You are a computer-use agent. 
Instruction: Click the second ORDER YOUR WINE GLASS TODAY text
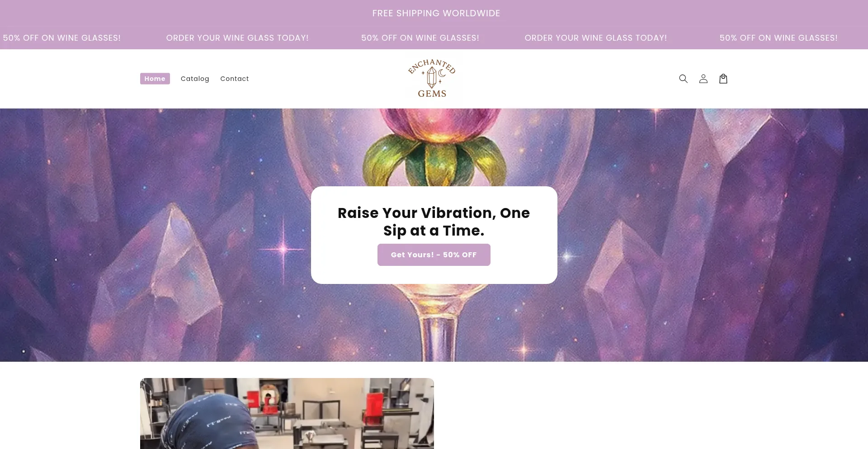click(x=595, y=38)
